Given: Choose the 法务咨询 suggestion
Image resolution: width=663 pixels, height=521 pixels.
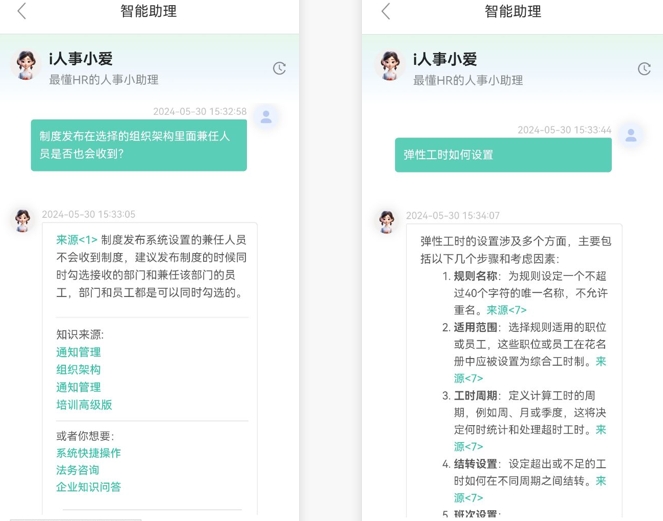Looking at the screenshot, I should pyautogui.click(x=78, y=470).
